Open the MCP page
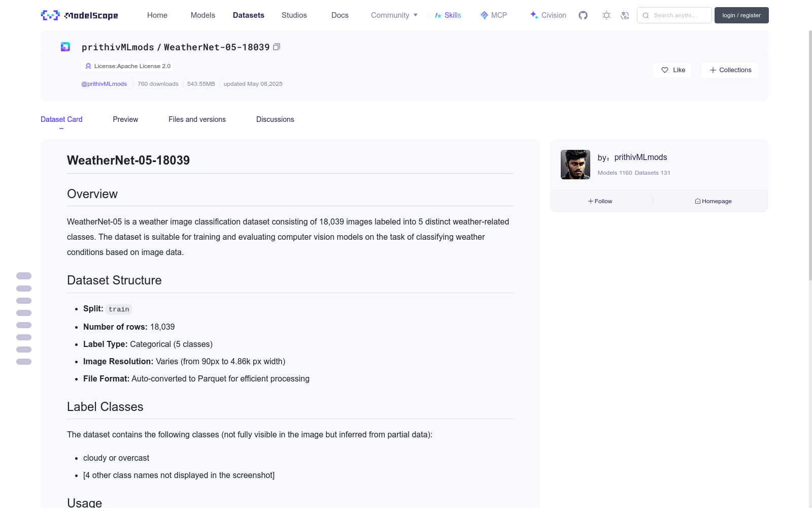812x508 pixels. point(493,15)
